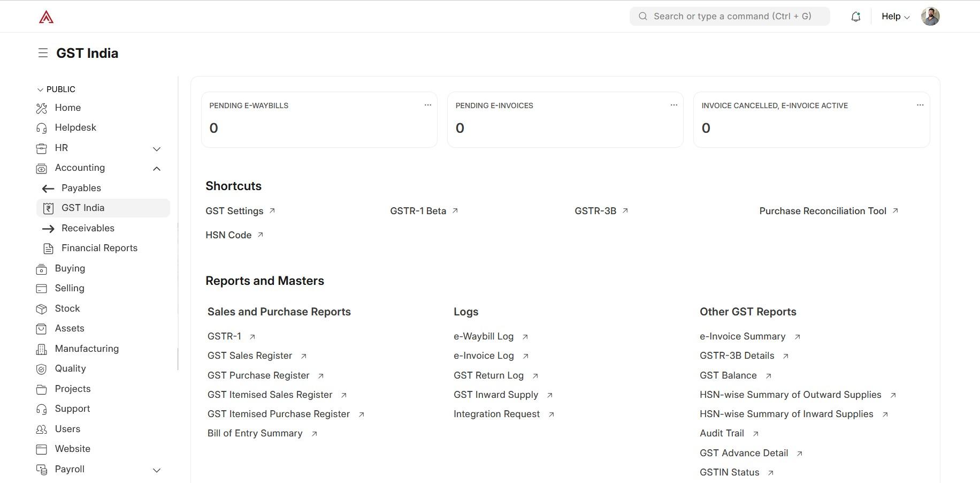This screenshot has width=980, height=483.
Task: Click the Website sidebar icon
Action: (x=42, y=449)
